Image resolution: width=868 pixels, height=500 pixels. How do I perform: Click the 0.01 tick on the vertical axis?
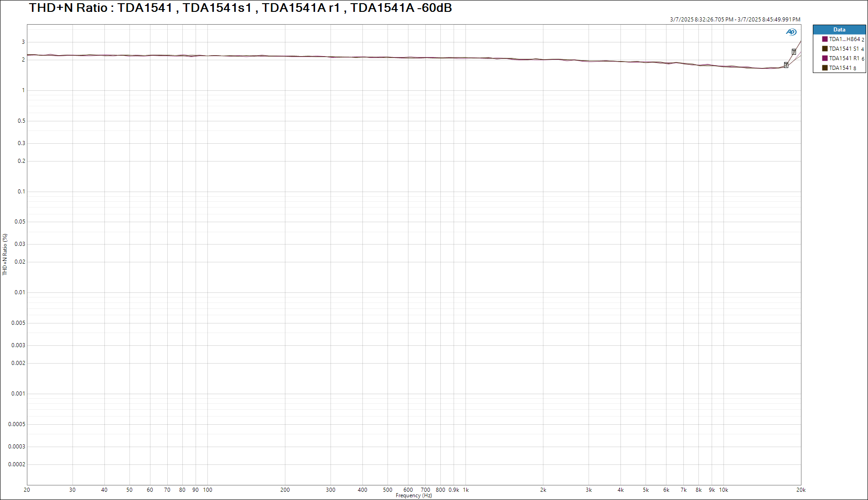[x=20, y=292]
